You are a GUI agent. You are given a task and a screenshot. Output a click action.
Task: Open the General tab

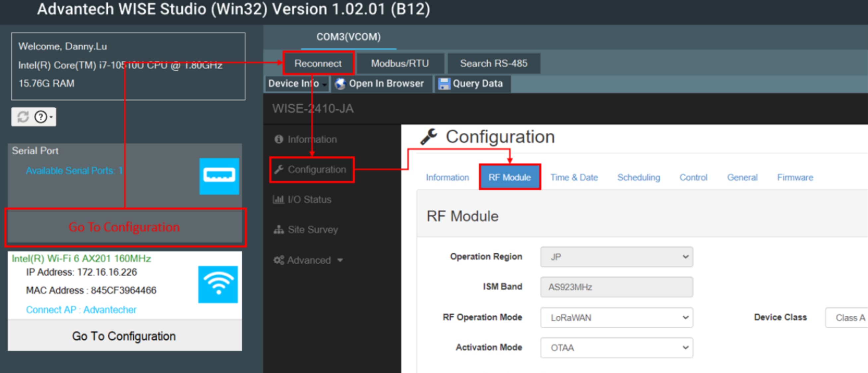742,178
